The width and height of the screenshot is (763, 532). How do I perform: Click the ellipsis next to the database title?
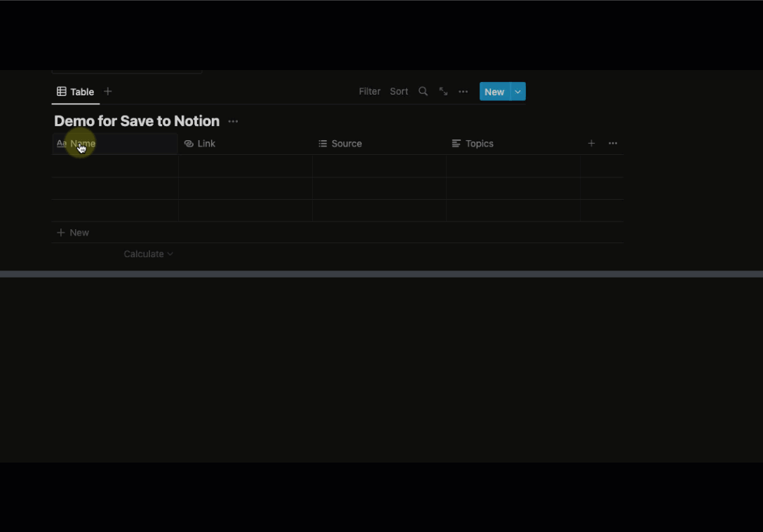point(233,122)
